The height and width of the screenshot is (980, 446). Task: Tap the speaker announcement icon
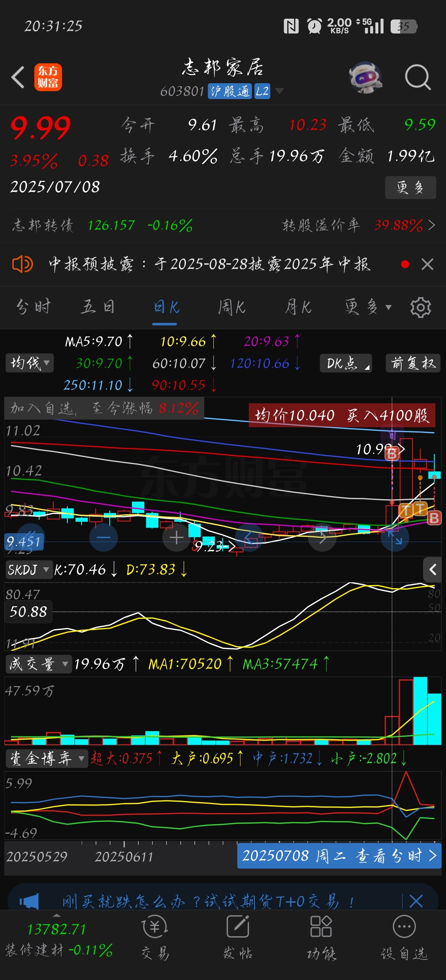(x=23, y=264)
